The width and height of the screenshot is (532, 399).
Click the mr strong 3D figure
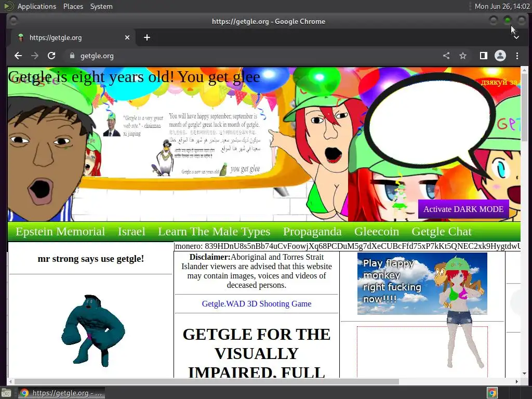(93, 330)
